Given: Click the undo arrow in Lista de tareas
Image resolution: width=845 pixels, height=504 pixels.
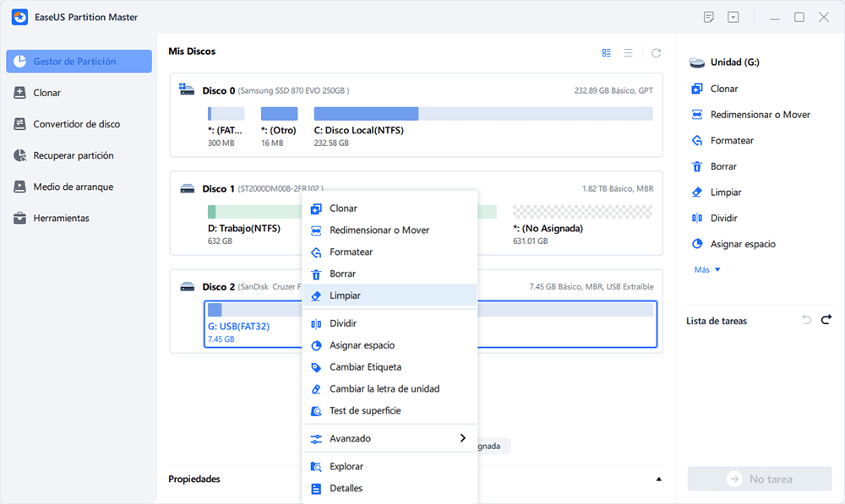Looking at the screenshot, I should click(806, 320).
